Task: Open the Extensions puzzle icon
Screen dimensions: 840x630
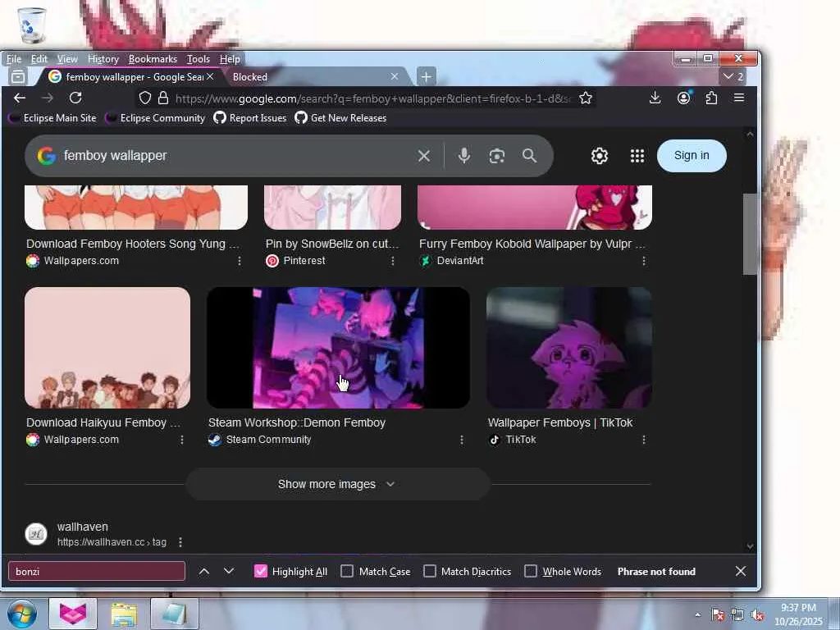Action: click(x=711, y=98)
